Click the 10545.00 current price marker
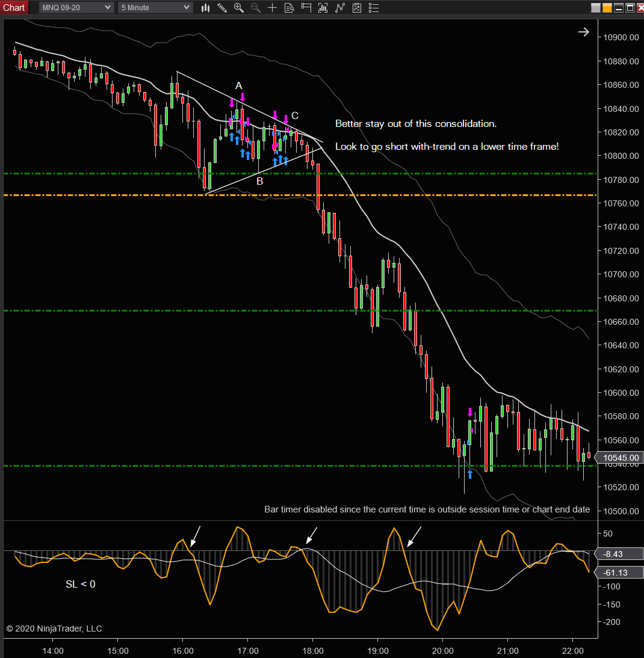Screen dimensions: 644x658 tap(620, 457)
